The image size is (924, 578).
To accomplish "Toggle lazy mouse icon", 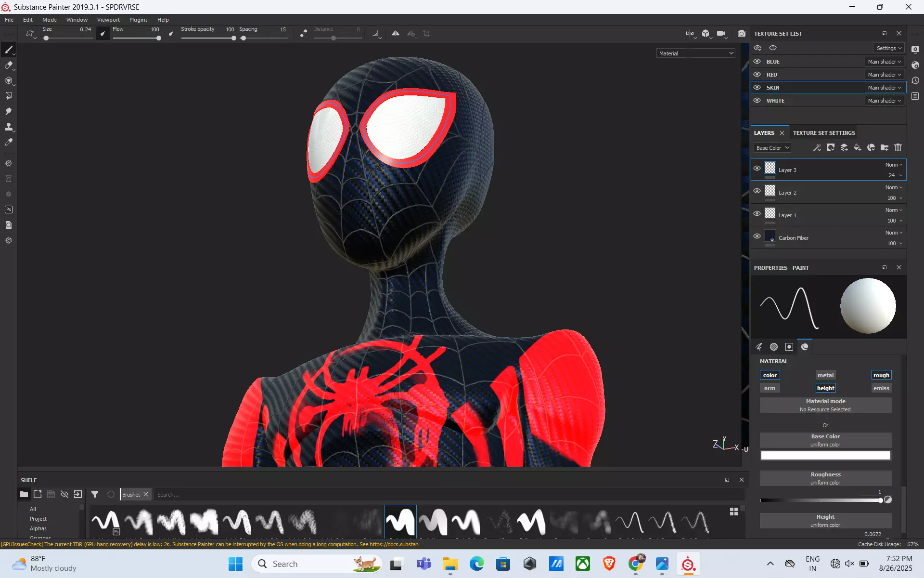I will 303,34.
